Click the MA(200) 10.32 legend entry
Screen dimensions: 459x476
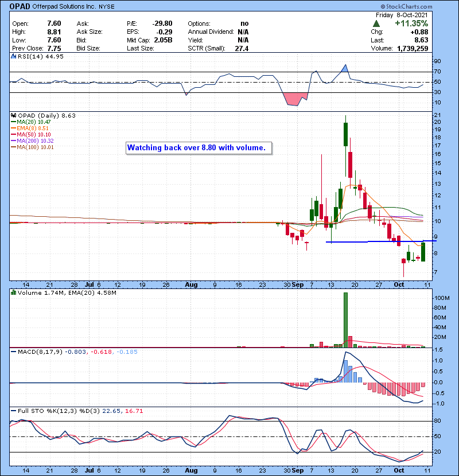32,141
